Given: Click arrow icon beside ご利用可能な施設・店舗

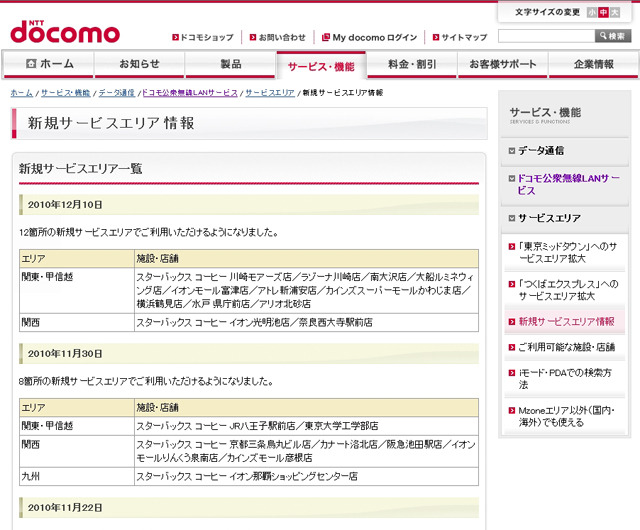Looking at the screenshot, I should coord(512,347).
